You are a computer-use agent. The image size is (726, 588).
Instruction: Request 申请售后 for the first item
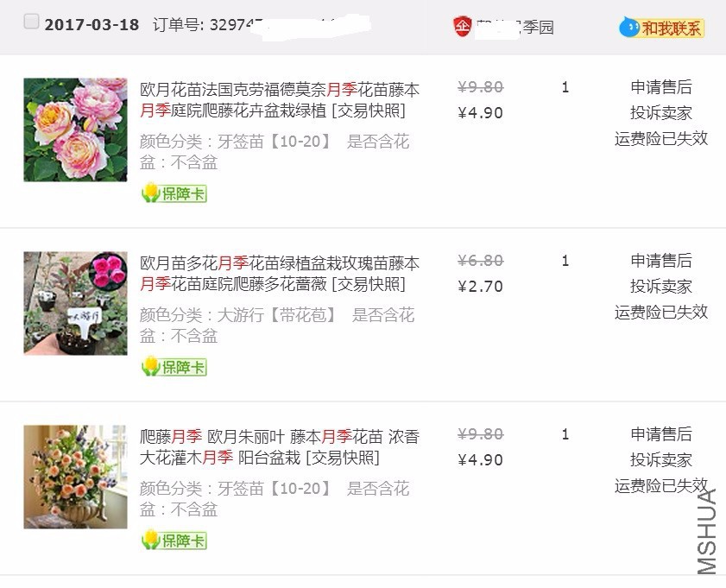(661, 87)
